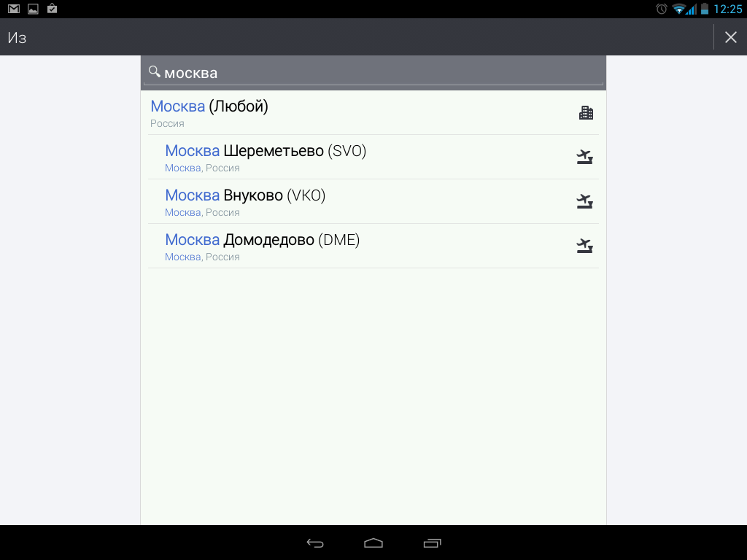Open the recent apps navigation button
This screenshot has width=747, height=560.
[x=432, y=542]
